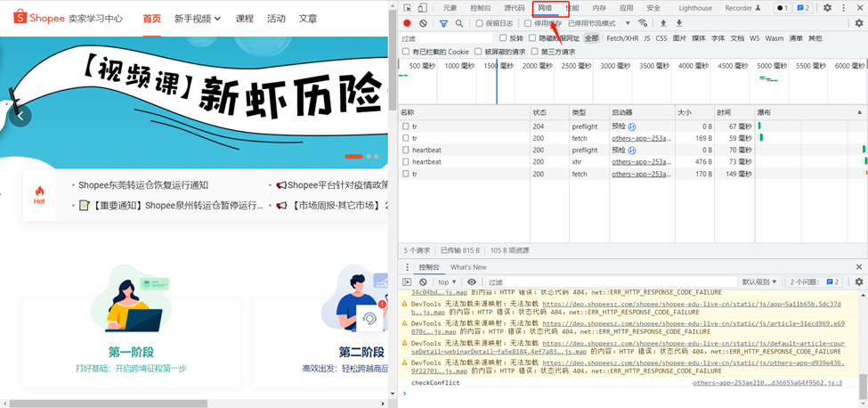Switch to What's New drawer tab
The image size is (868, 408).
click(468, 267)
